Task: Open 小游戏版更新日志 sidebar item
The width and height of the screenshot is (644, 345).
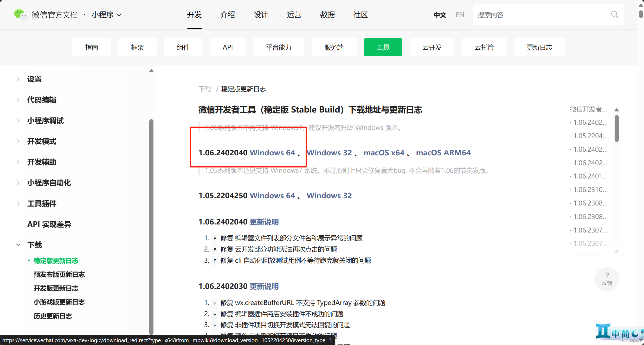Action: [x=59, y=302]
